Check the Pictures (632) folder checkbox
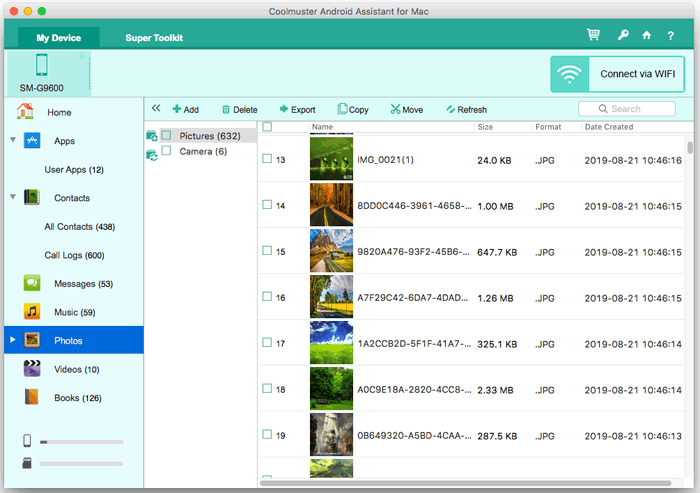Screen dimensions: 700x493 (167, 135)
